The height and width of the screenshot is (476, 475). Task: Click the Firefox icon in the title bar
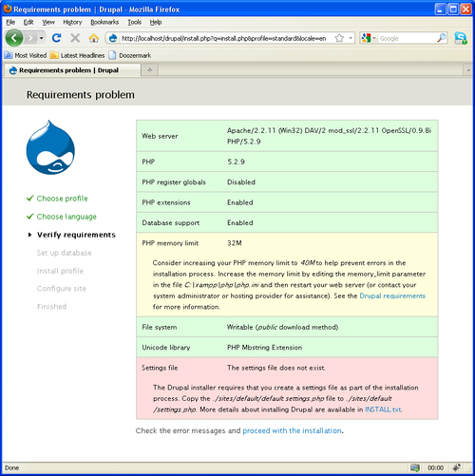(x=8, y=9)
